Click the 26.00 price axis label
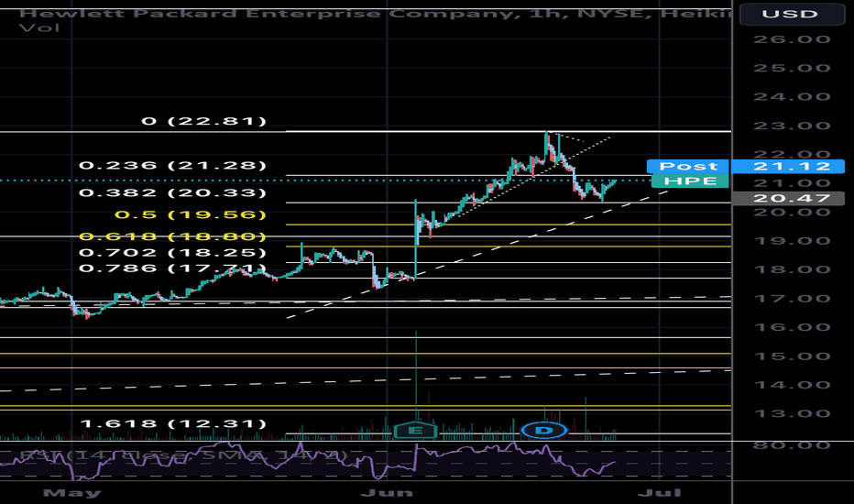 (x=792, y=39)
